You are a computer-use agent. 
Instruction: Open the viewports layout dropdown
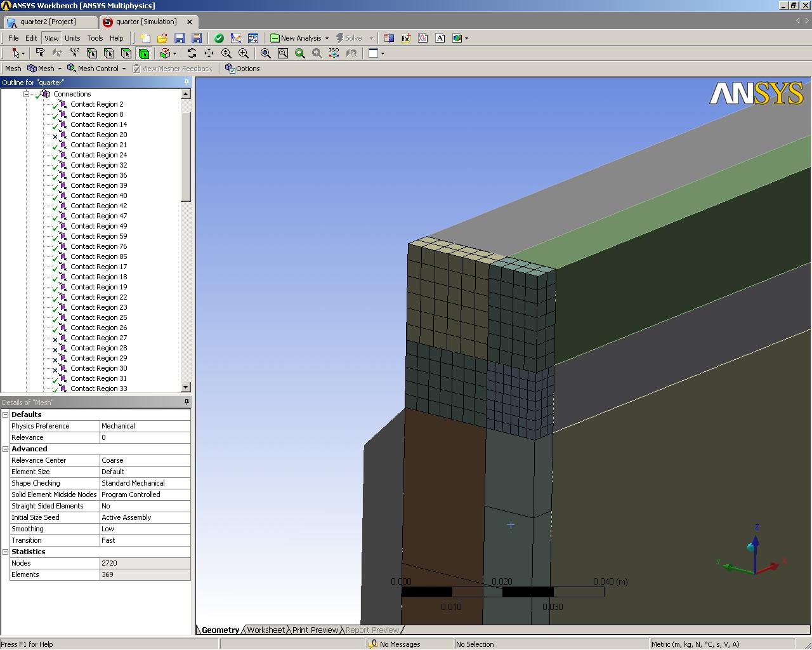pyautogui.click(x=383, y=54)
